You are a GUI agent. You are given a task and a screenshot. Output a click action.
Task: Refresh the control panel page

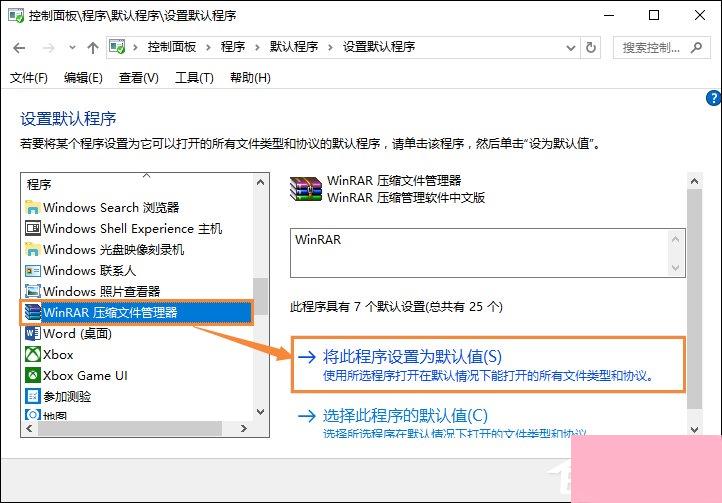point(590,47)
